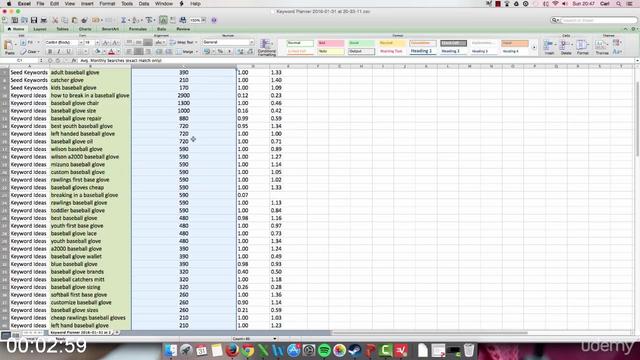640x360 pixels.
Task: Apply the Good cell style
Action: coord(361,43)
